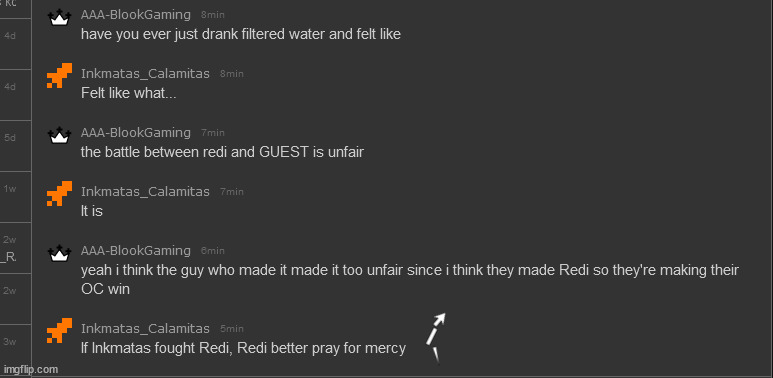The height and width of the screenshot is (378, 773).
Task: Select sidebar conversation marked 5d
Action: pos(15,146)
